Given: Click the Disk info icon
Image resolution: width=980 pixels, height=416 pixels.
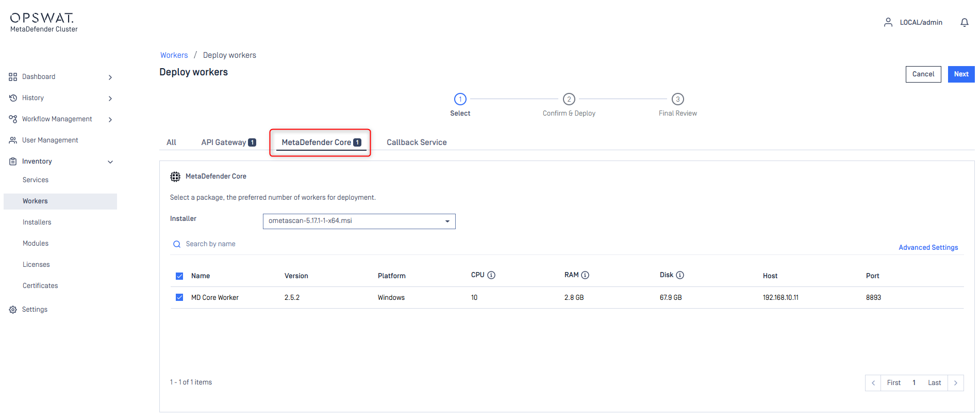Looking at the screenshot, I should click(680, 275).
